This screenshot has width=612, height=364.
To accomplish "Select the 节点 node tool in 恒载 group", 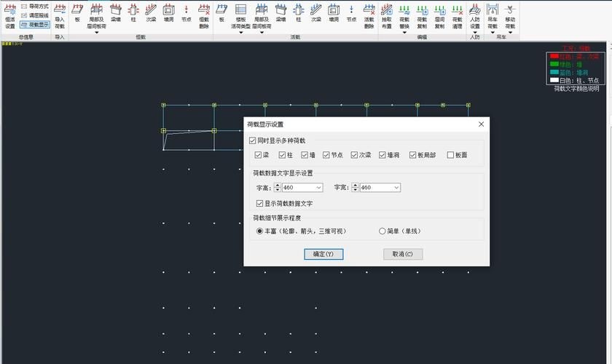I will [187, 13].
